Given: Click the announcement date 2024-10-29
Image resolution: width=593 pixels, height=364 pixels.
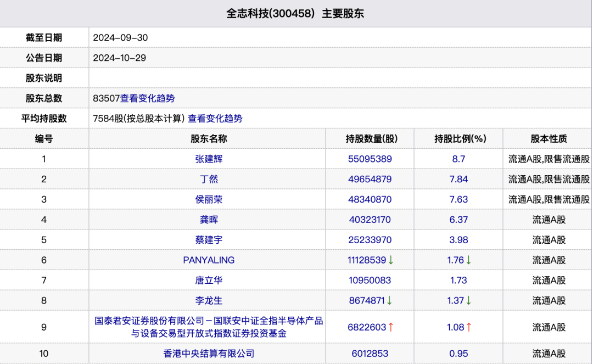Looking at the screenshot, I should pyautogui.click(x=120, y=58).
